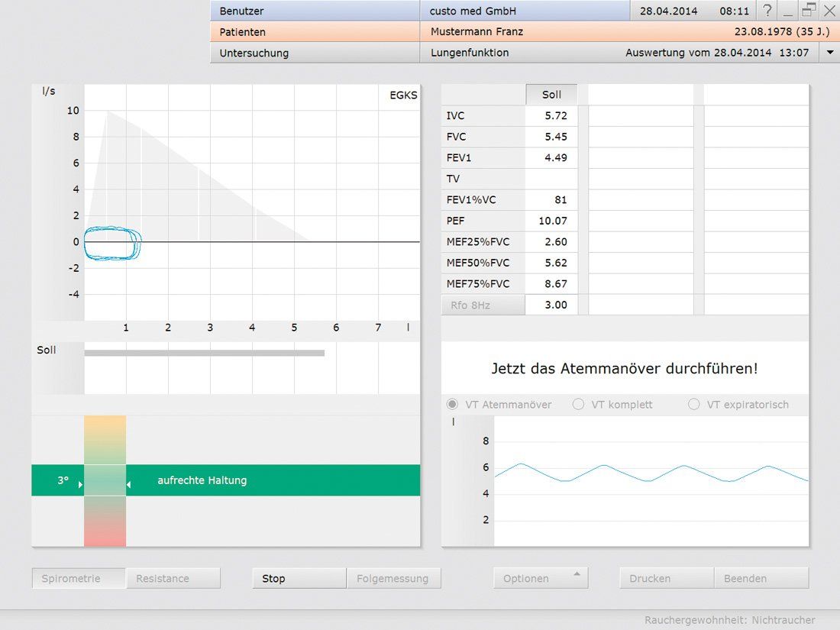Click the Beenden button
This screenshot has width=840, height=630.
tap(761, 578)
